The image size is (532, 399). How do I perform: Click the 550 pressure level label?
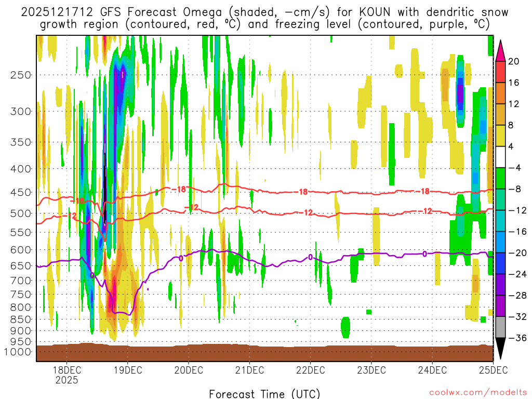pyautogui.click(x=21, y=232)
